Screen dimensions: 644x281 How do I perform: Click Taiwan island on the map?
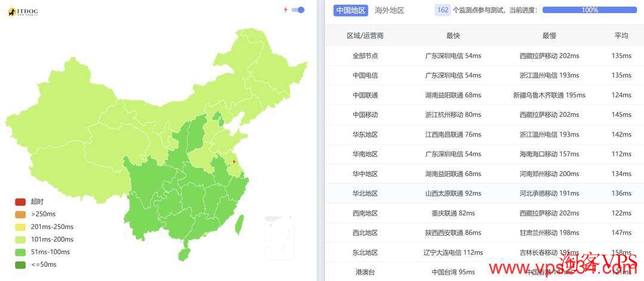[240, 225]
